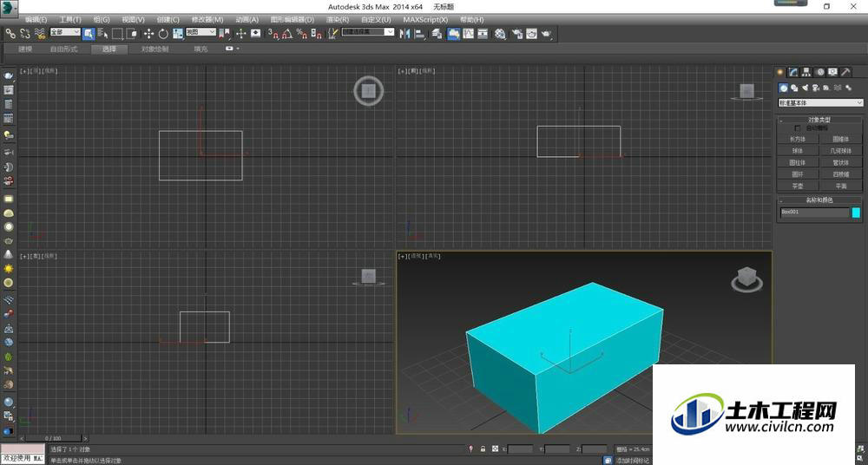The image size is (868, 465).
Task: Activate the Select and Rotate tool
Action: [x=163, y=34]
